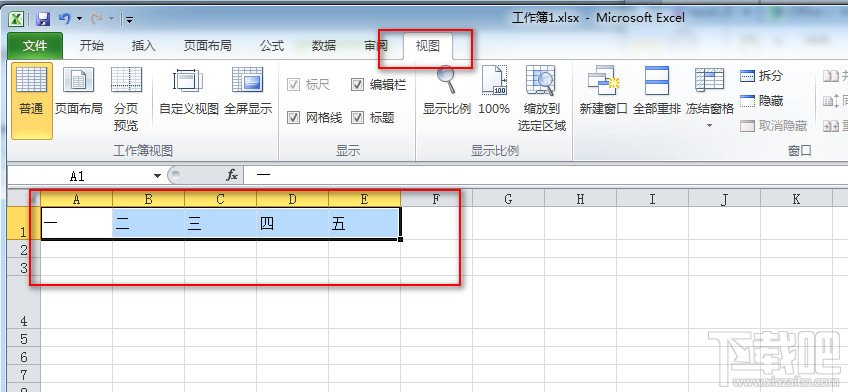
Task: Click the Select All corner button
Action: point(24,199)
